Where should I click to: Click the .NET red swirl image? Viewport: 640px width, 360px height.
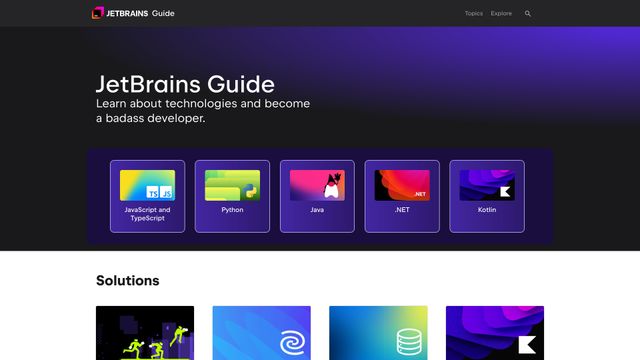tap(402, 185)
